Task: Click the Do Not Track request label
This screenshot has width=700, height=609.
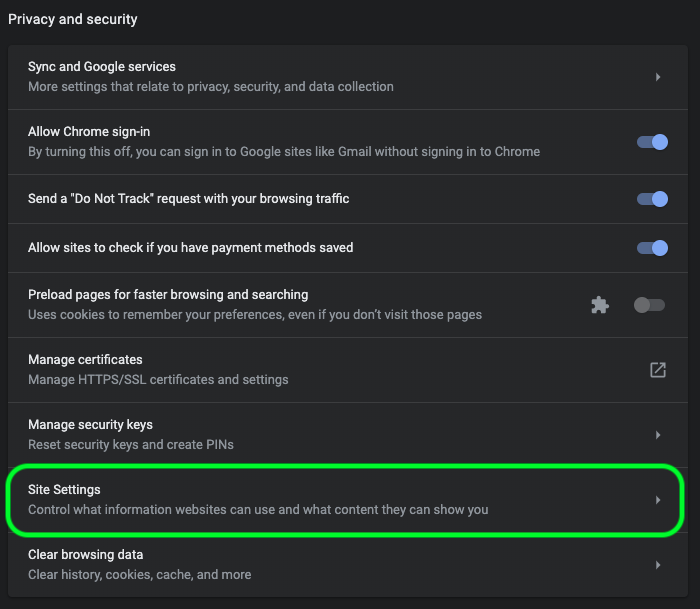Action: pyautogui.click(x=188, y=199)
